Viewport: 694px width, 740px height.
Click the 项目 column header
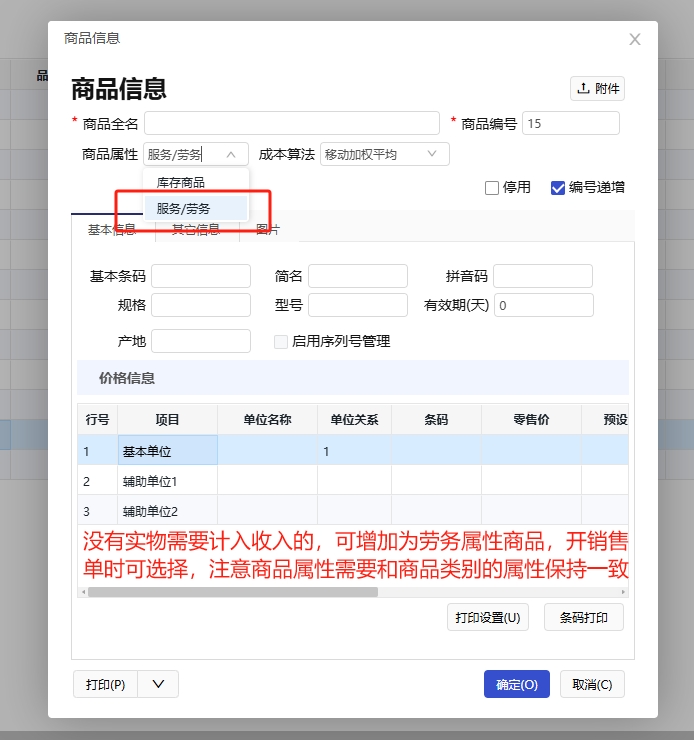[x=167, y=420]
